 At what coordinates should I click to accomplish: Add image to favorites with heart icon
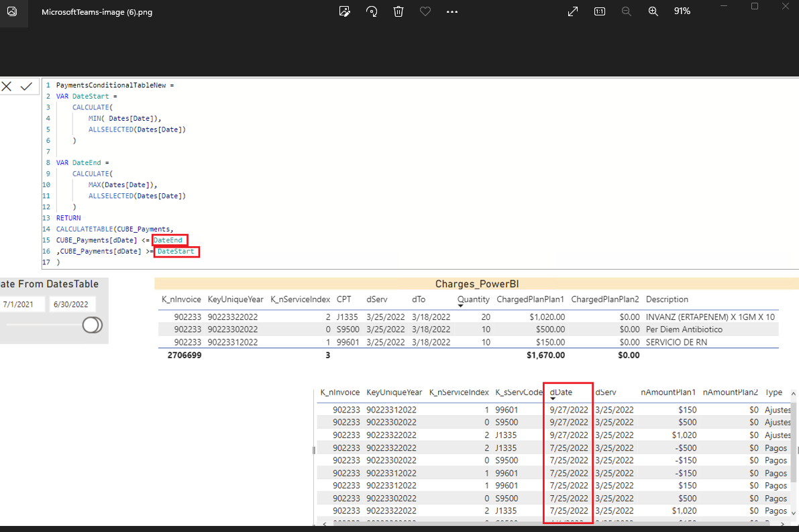click(x=425, y=11)
